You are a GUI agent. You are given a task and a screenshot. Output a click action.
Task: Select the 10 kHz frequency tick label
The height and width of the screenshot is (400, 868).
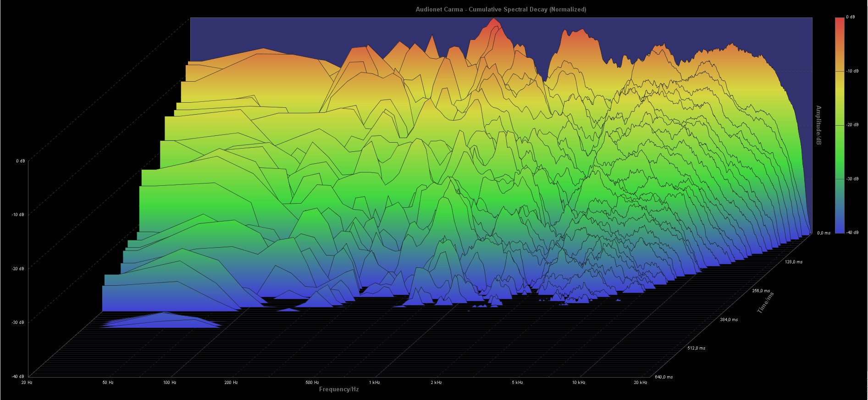[x=579, y=383]
